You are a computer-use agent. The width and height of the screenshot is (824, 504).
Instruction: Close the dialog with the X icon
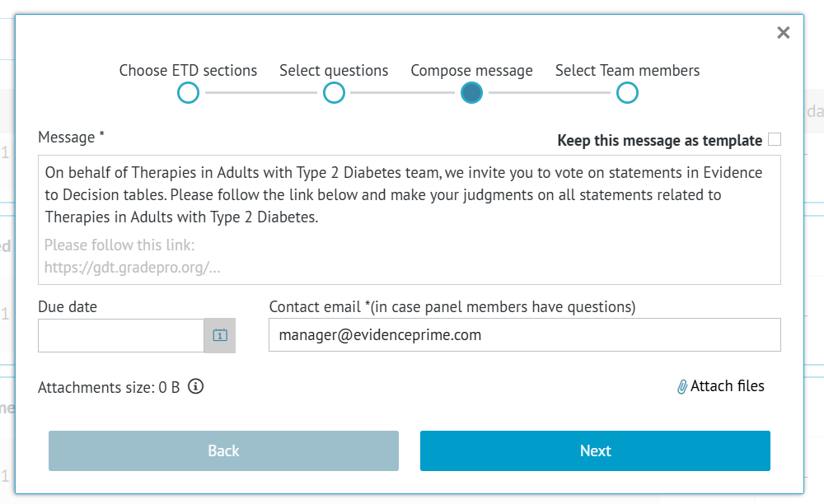(783, 33)
